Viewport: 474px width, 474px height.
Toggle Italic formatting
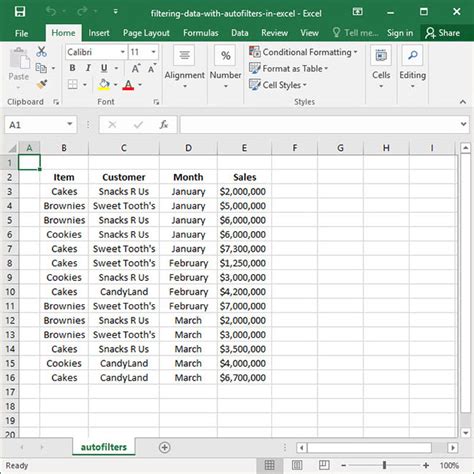pyautogui.click(x=88, y=68)
